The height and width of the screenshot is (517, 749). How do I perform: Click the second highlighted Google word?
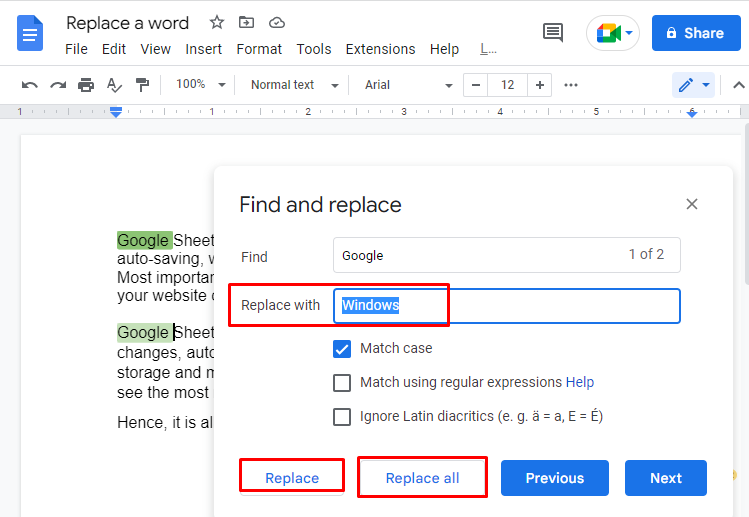click(144, 333)
